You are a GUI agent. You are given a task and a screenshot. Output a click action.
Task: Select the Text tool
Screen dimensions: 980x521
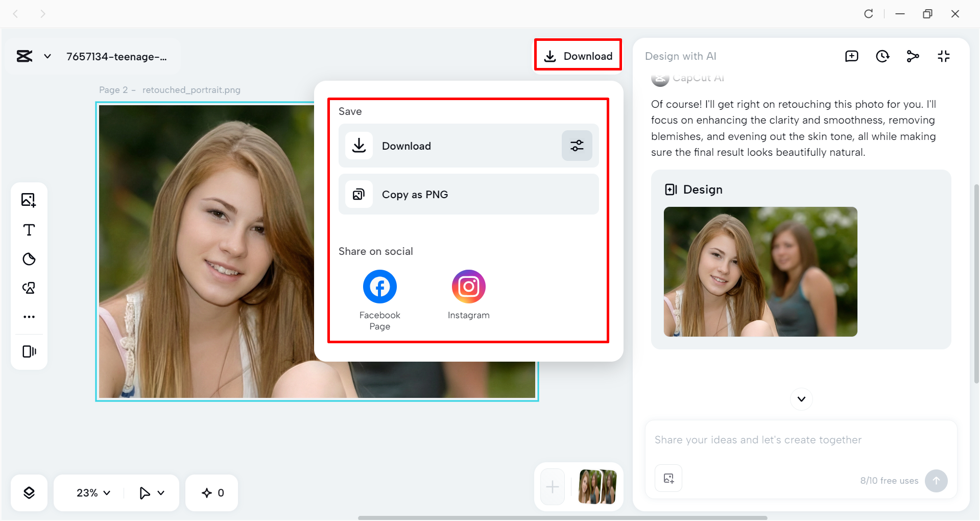point(29,230)
